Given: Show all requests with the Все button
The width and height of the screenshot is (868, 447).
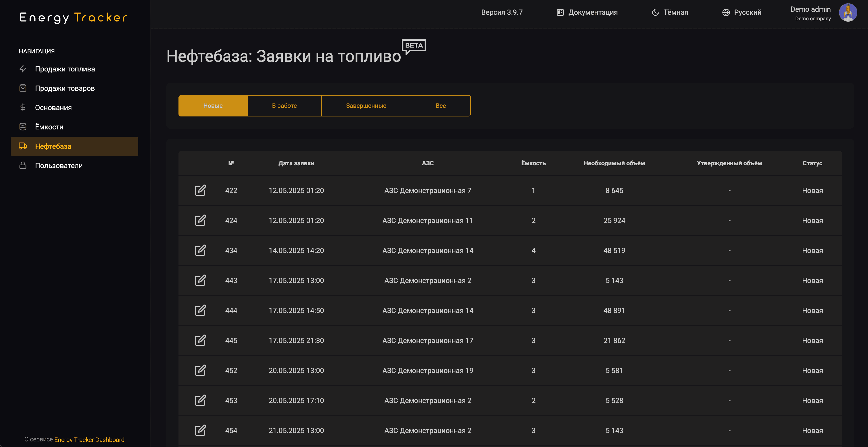Looking at the screenshot, I should tap(441, 106).
